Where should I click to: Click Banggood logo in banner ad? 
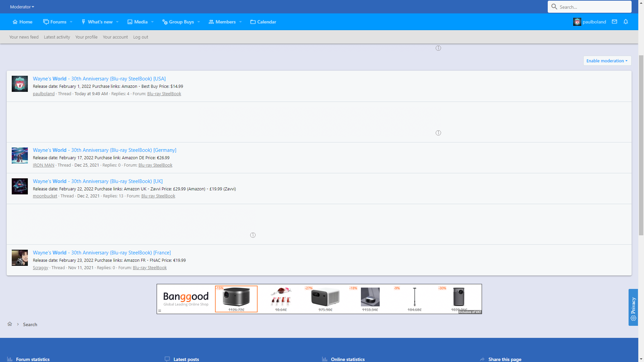[x=186, y=299]
